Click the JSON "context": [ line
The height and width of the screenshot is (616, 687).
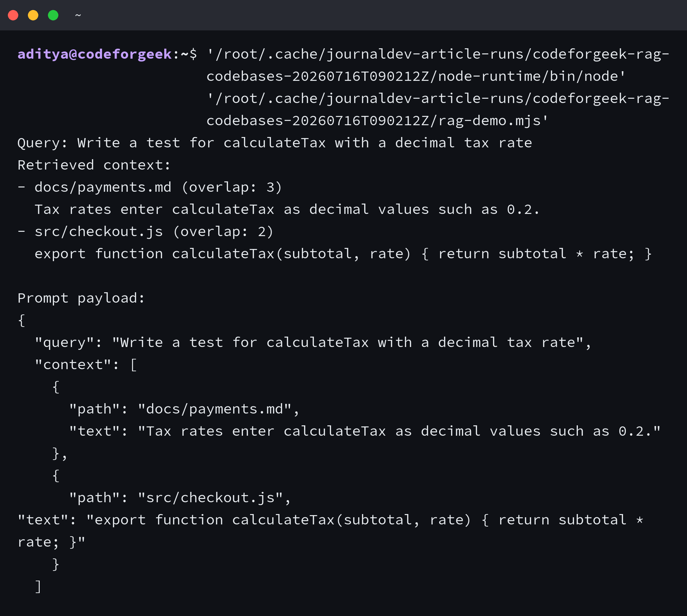[x=86, y=365]
